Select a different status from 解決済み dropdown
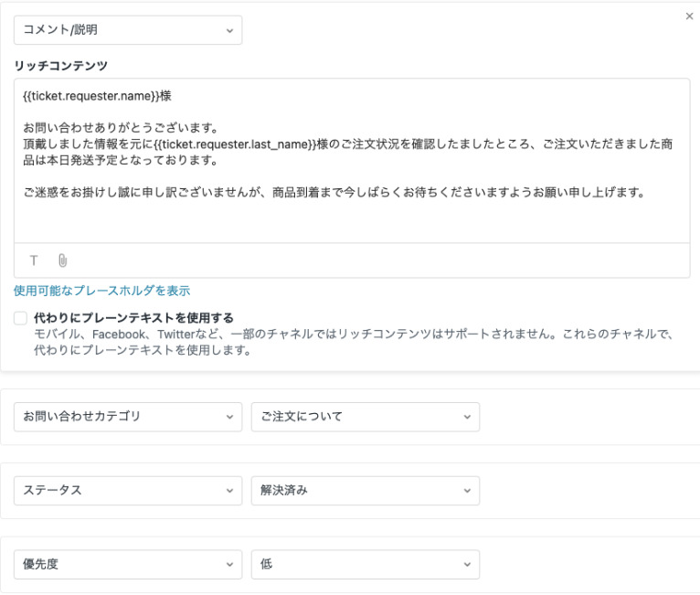 click(365, 491)
